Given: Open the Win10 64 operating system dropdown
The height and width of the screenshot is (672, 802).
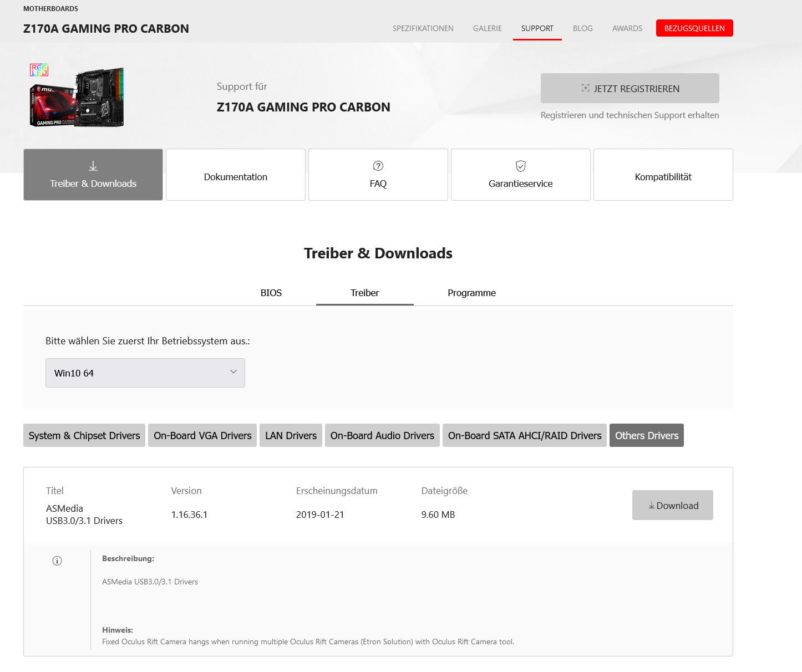Looking at the screenshot, I should pos(145,373).
